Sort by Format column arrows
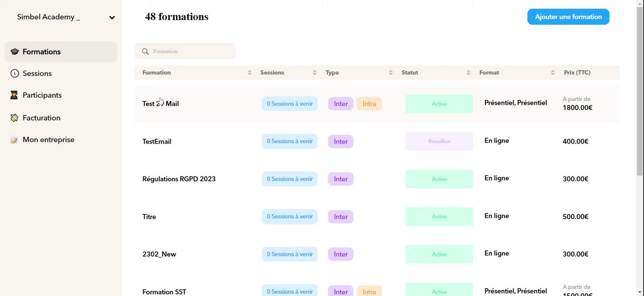 pos(553,73)
